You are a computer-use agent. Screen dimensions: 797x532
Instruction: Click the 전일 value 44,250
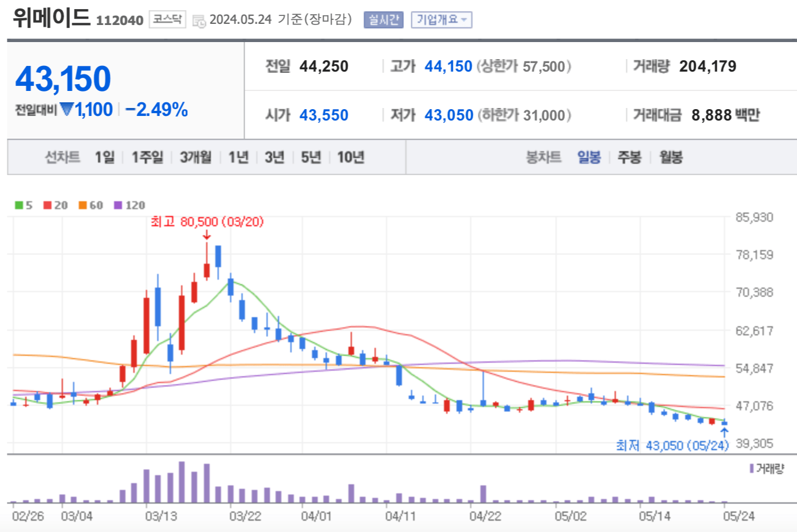tap(324, 66)
